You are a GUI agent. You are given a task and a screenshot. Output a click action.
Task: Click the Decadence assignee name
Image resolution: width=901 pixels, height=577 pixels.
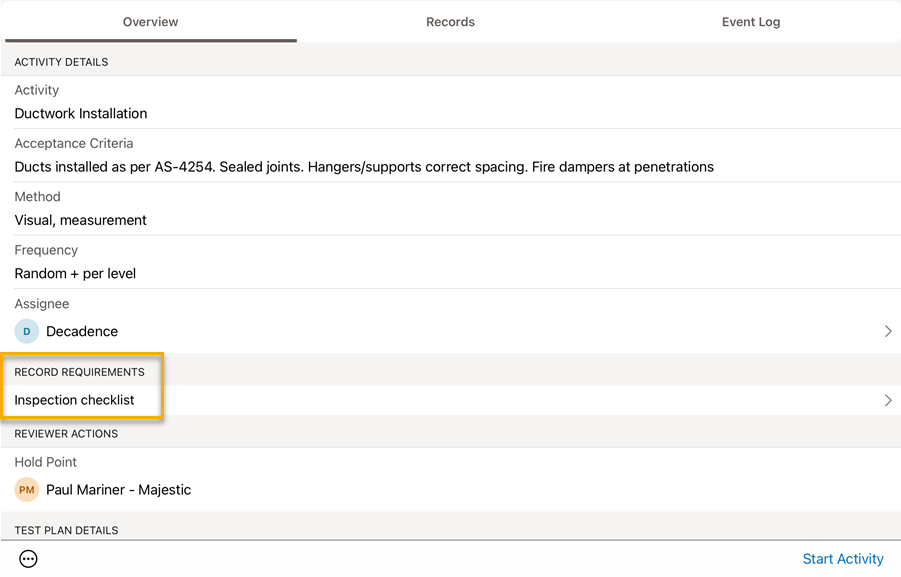[x=82, y=331]
